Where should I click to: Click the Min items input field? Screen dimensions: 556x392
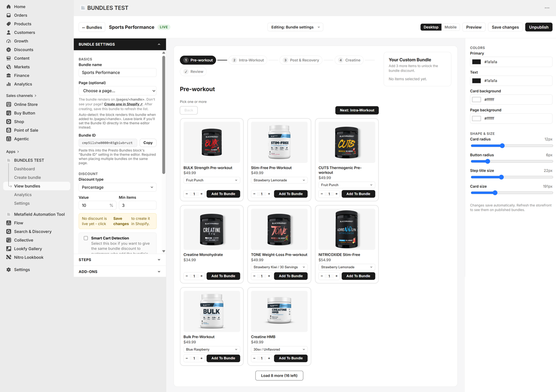click(x=137, y=205)
